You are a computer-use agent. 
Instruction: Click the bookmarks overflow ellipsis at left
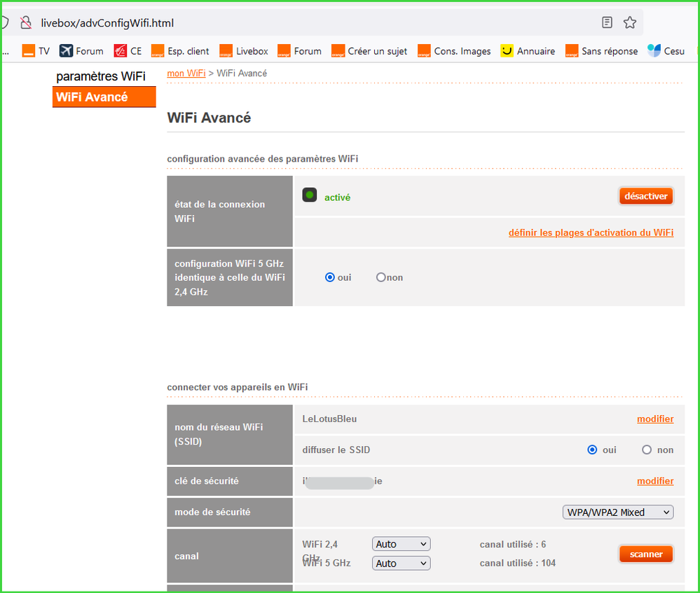point(6,52)
